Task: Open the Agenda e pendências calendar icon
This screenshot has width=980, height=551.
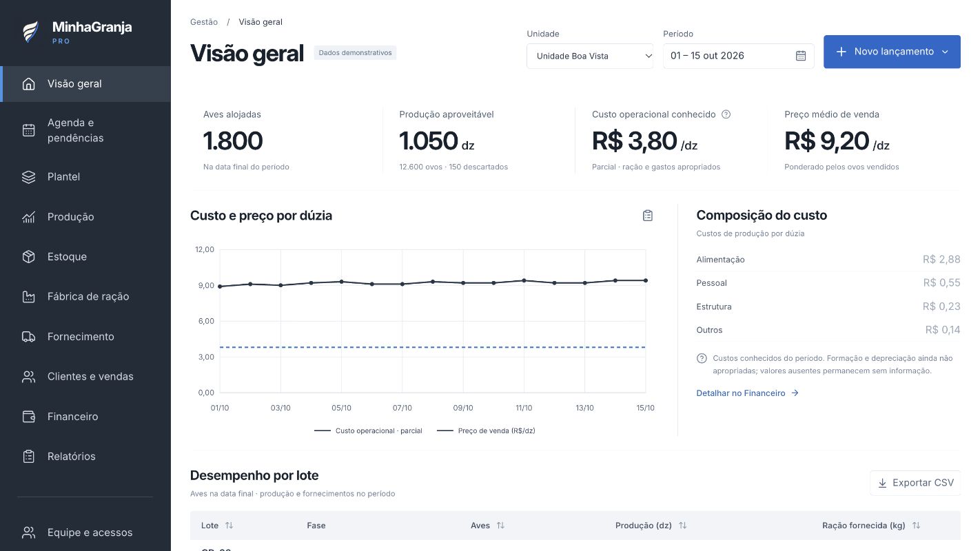Action: click(x=28, y=130)
